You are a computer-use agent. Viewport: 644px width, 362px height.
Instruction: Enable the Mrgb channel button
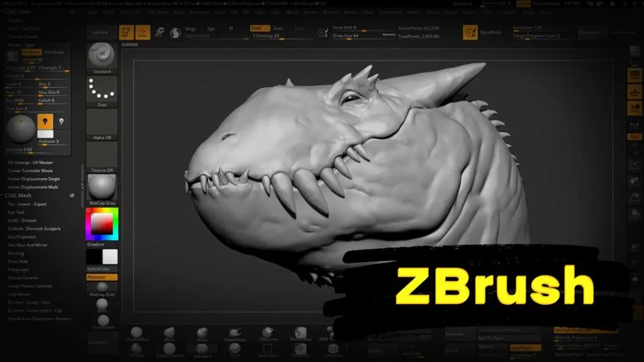point(191,29)
